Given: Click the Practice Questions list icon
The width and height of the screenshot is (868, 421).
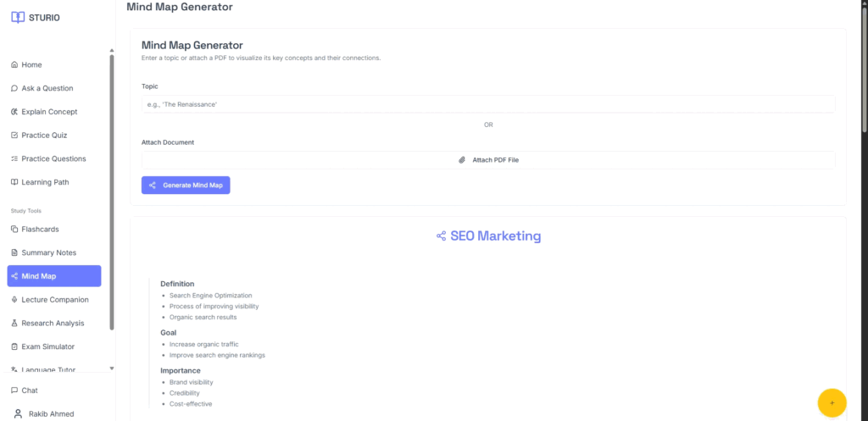Looking at the screenshot, I should pyautogui.click(x=14, y=158).
